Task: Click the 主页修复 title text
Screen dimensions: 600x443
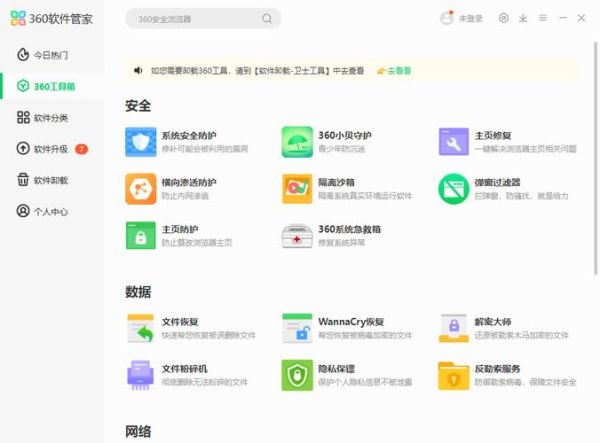Action: (x=493, y=135)
